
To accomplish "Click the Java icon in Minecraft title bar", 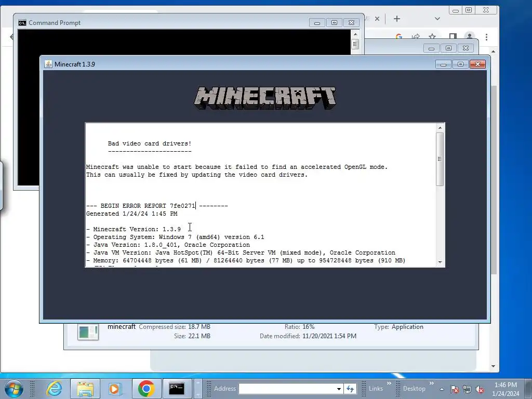I will (x=48, y=64).
